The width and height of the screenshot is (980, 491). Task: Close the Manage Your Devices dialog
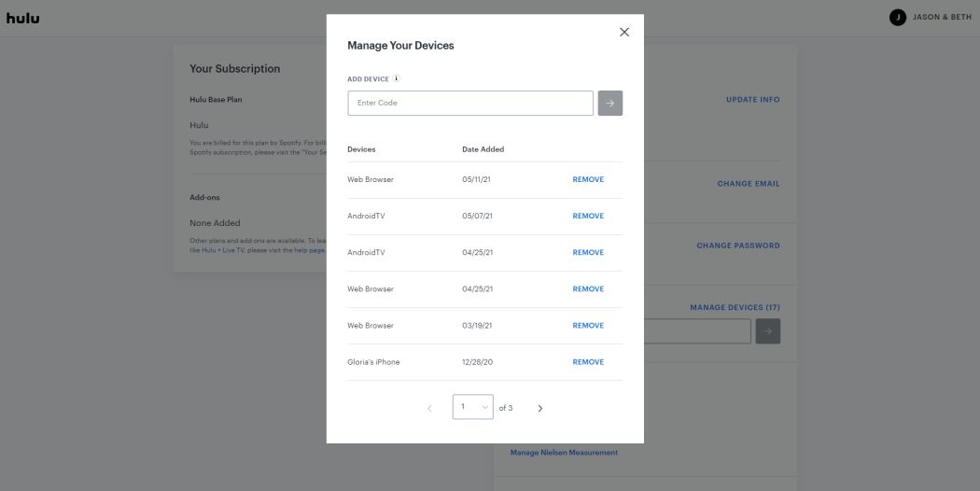624,32
